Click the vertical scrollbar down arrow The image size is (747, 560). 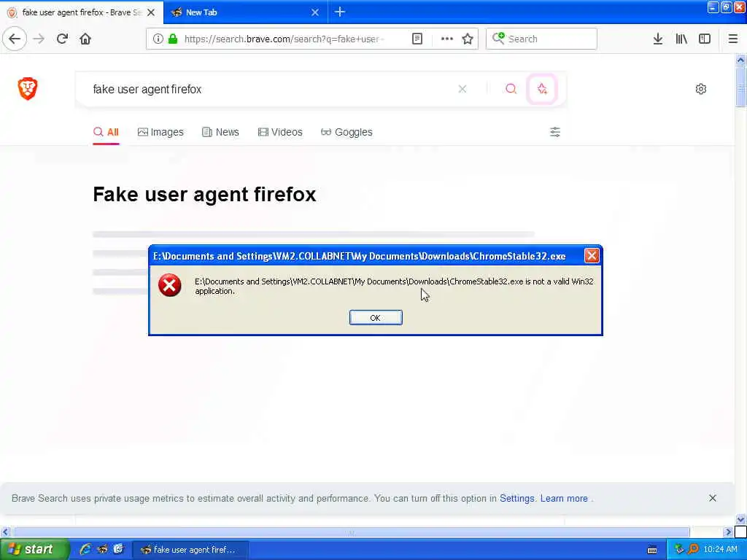(x=740, y=519)
